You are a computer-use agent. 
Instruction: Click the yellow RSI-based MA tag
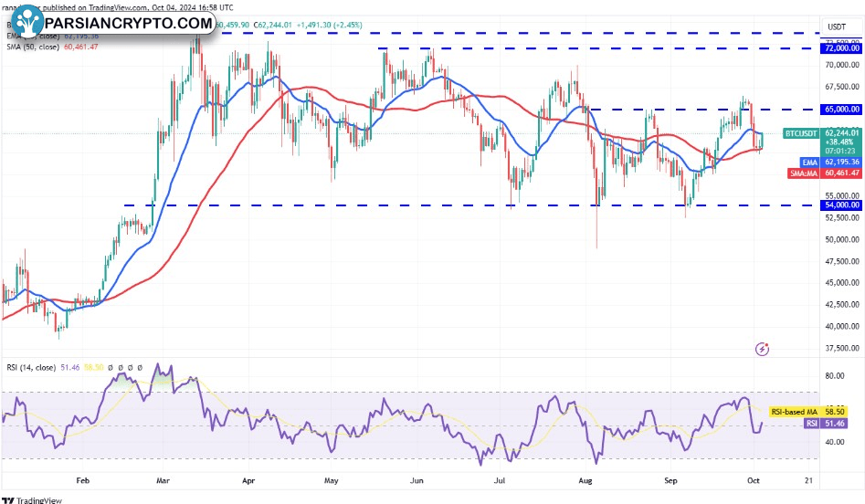point(794,412)
